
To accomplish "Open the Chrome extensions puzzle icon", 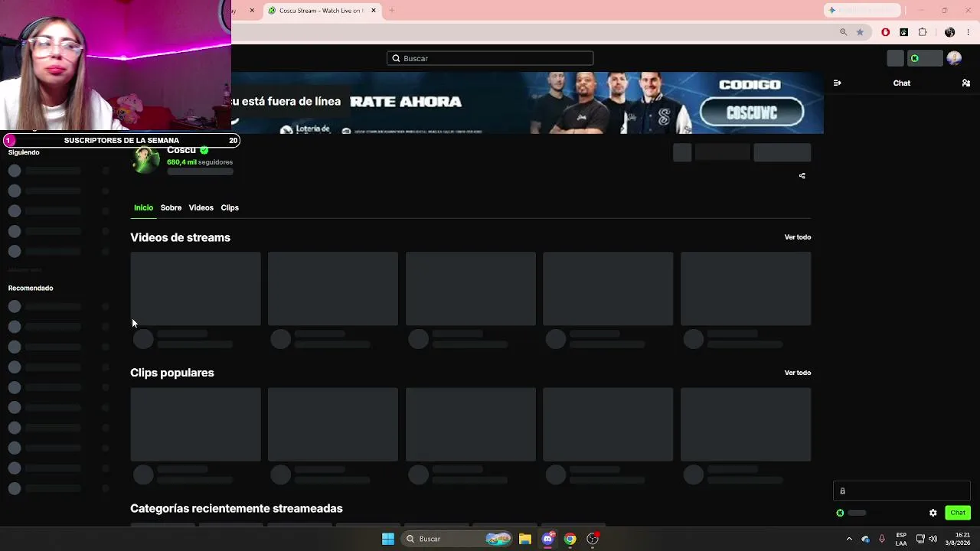I will click(923, 32).
